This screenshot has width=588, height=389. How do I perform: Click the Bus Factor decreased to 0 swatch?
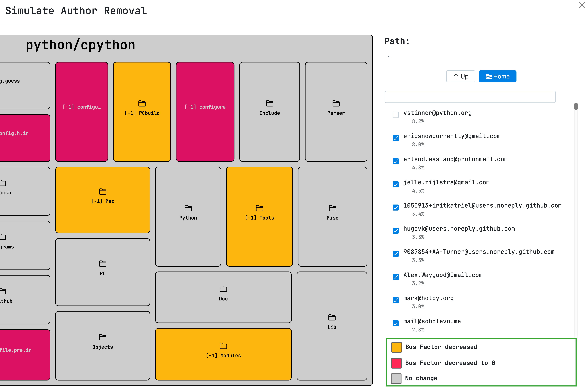[396, 363]
